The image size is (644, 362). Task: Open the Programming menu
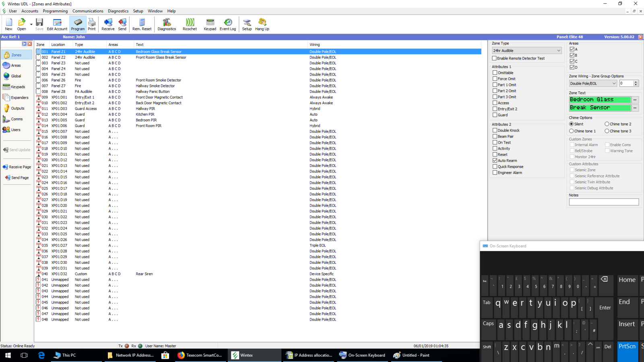(55, 11)
